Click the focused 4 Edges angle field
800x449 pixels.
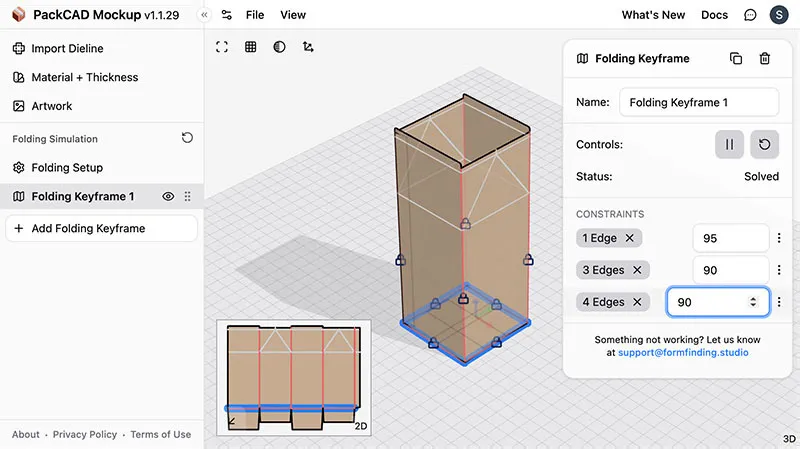pyautogui.click(x=718, y=302)
